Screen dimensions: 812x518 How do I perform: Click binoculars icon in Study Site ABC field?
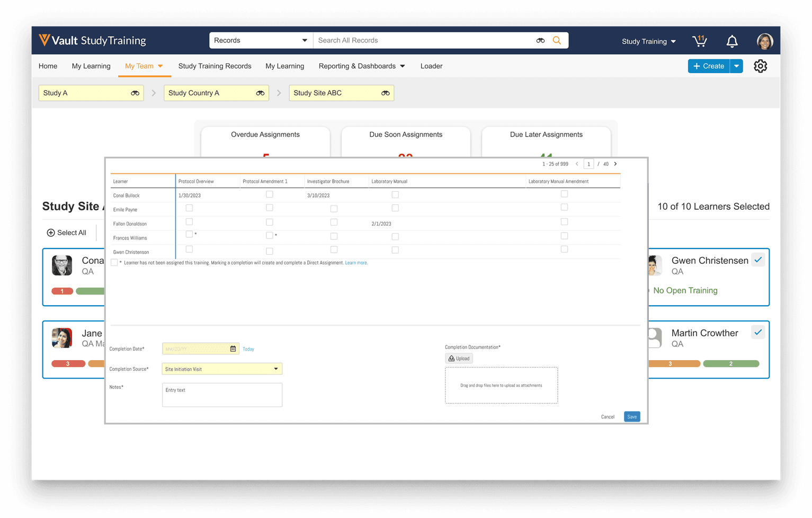click(x=385, y=93)
